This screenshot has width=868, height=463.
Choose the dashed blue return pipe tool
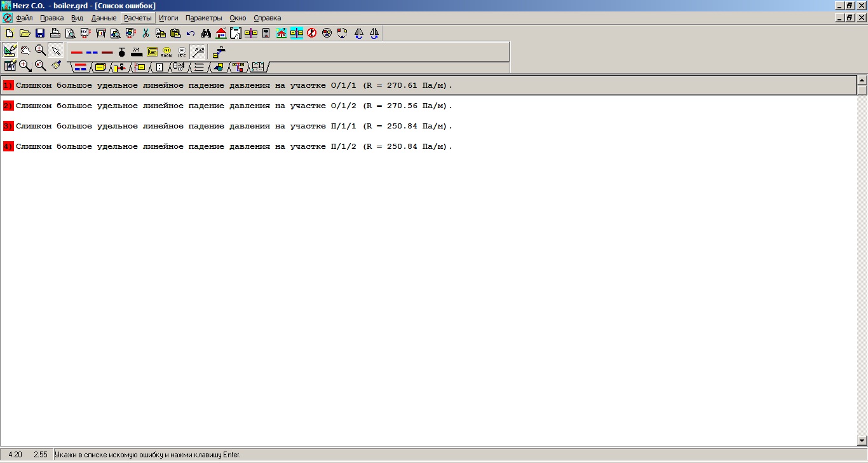point(92,52)
